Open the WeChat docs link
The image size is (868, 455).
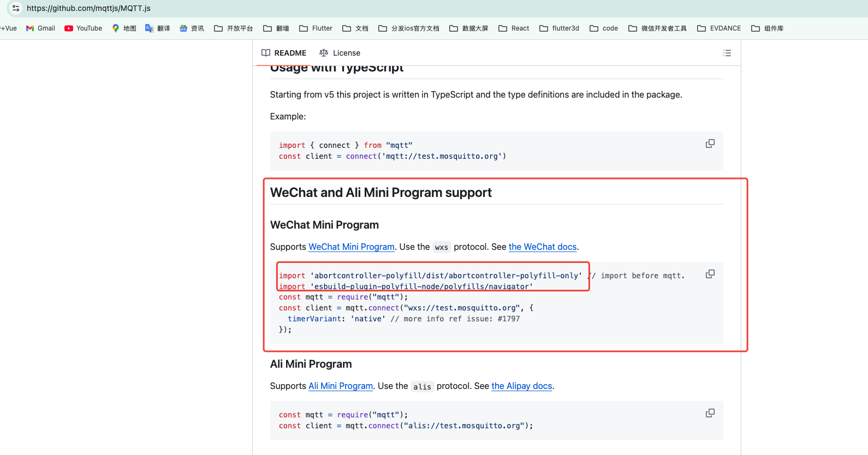(543, 247)
